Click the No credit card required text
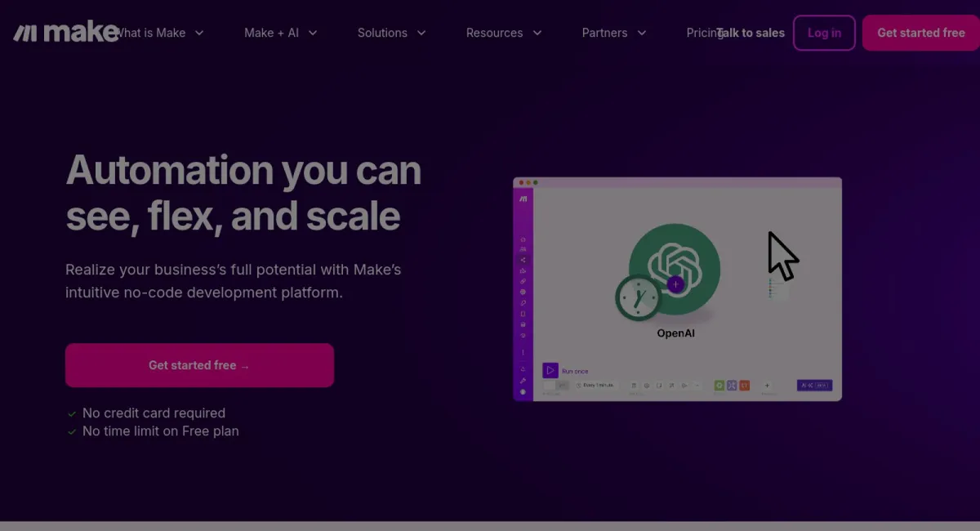The image size is (980, 531). 154,413
